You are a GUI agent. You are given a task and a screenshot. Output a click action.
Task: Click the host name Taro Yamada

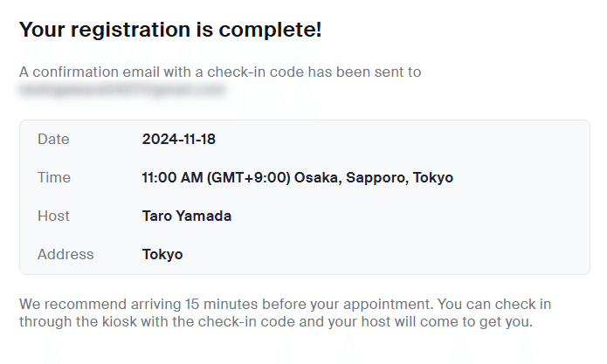click(x=187, y=216)
